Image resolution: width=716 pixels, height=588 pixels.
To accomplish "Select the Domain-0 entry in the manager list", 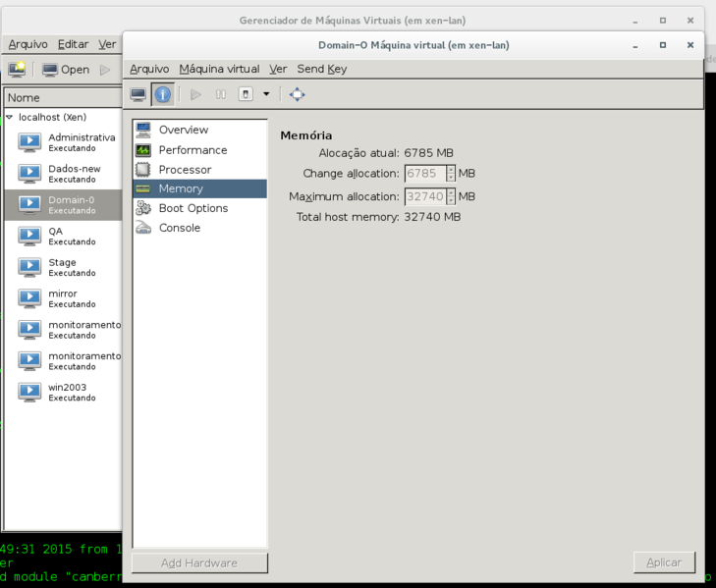I will [x=63, y=205].
